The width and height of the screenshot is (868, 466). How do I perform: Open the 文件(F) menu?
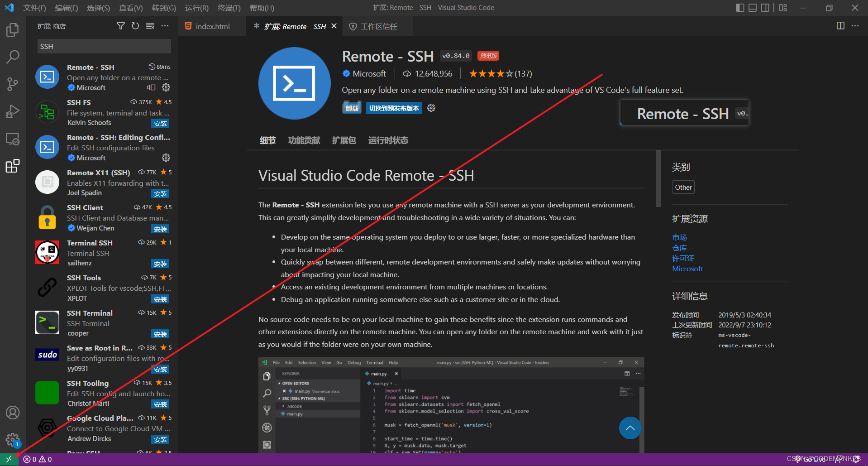(x=35, y=8)
